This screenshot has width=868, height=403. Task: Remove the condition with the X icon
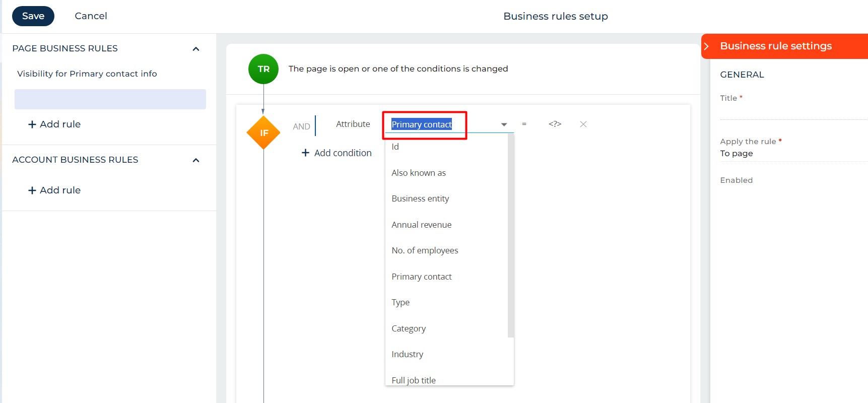pos(583,124)
